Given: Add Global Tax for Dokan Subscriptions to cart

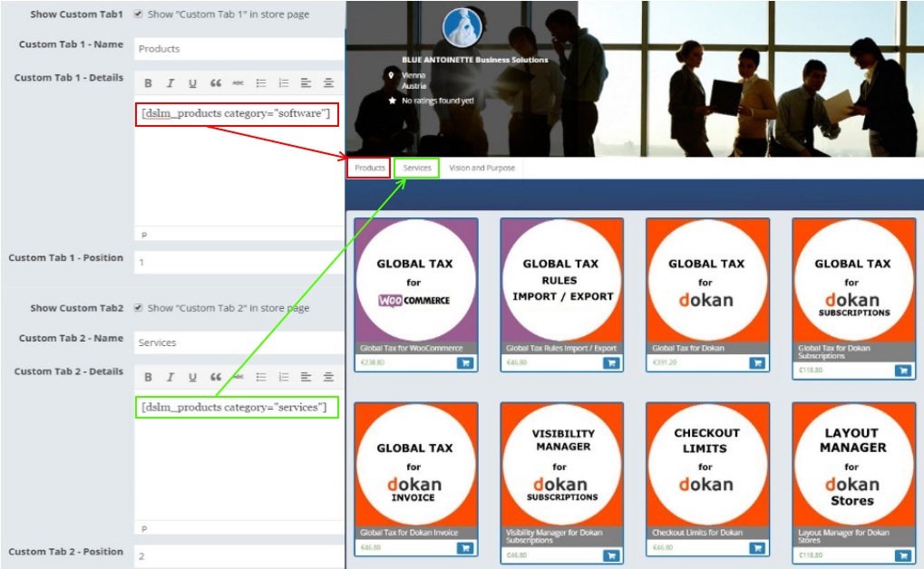Looking at the screenshot, I should (x=903, y=371).
